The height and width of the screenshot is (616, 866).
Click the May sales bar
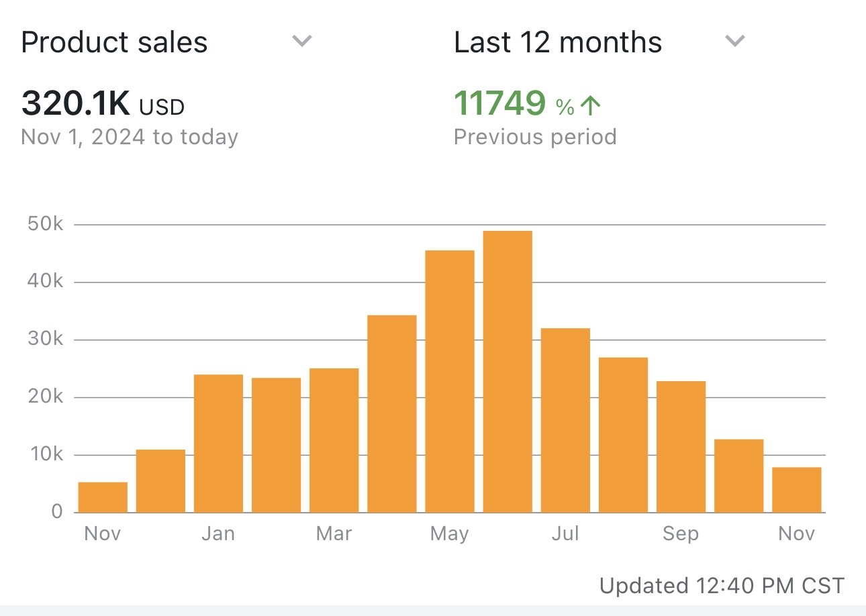[x=450, y=381]
